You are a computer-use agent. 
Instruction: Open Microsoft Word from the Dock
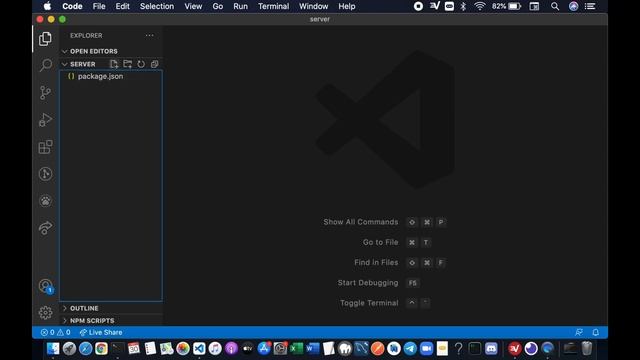click(x=313, y=349)
